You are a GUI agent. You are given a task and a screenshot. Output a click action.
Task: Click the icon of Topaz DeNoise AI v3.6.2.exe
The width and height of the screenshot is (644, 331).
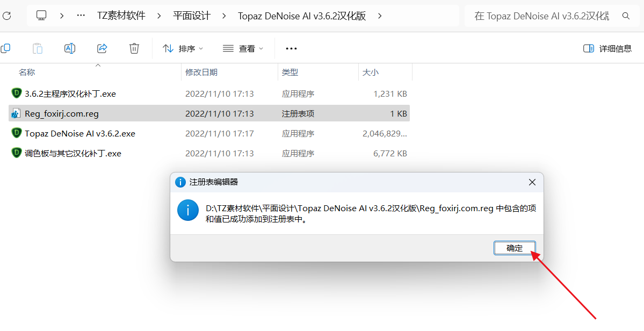17,133
